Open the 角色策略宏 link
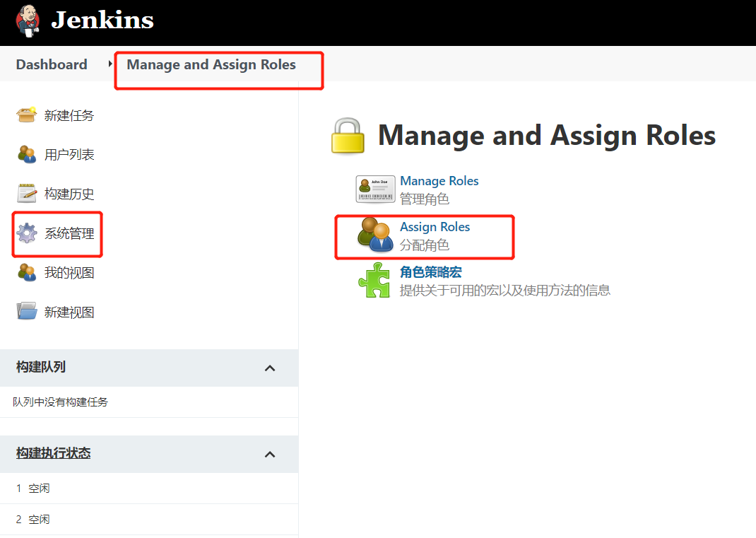The width and height of the screenshot is (756, 538). coord(430,272)
